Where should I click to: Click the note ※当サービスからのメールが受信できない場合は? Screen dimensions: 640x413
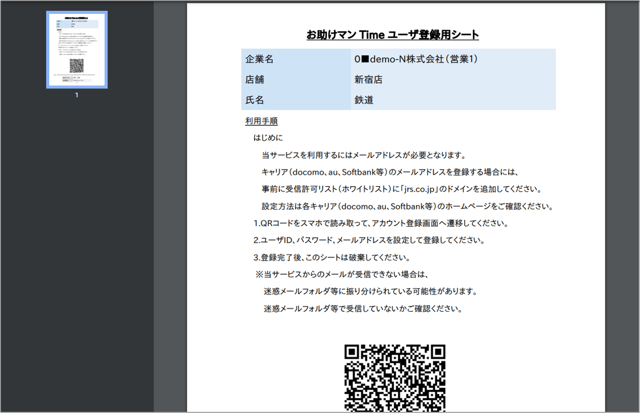click(x=342, y=275)
